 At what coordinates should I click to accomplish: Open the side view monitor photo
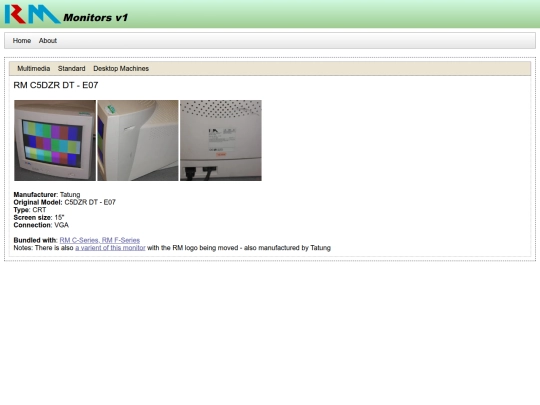(138, 141)
